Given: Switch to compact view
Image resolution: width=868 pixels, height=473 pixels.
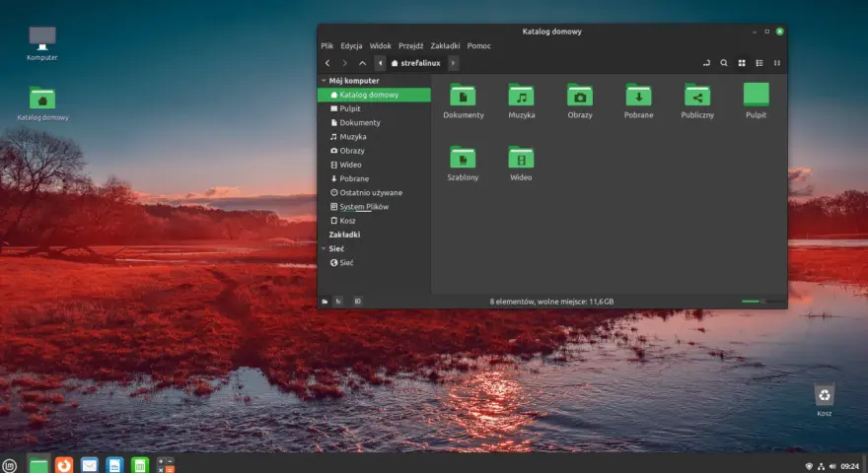Looking at the screenshot, I should pos(776,63).
